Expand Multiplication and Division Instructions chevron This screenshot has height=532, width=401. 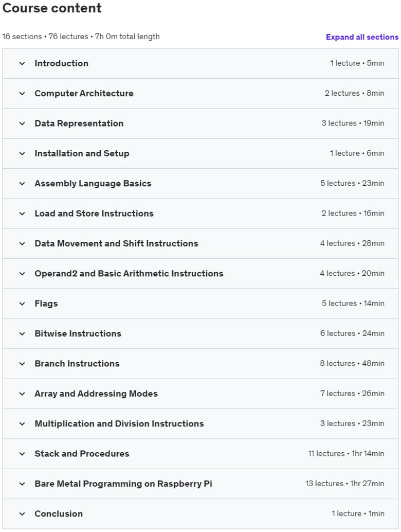coord(22,424)
